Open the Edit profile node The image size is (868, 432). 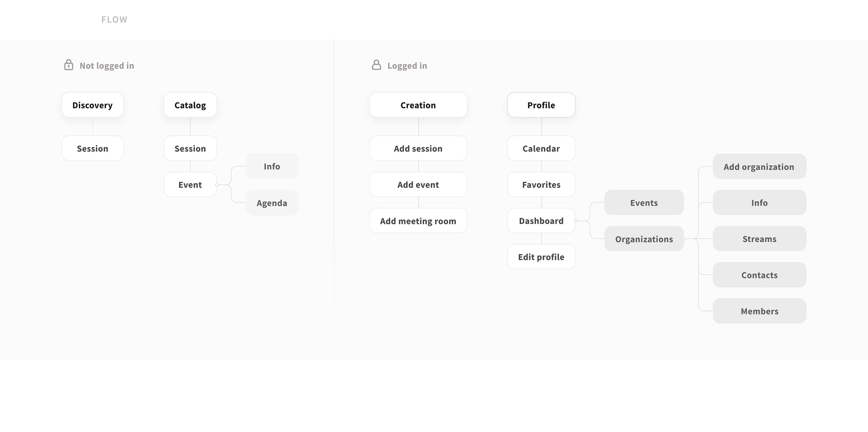tap(541, 257)
